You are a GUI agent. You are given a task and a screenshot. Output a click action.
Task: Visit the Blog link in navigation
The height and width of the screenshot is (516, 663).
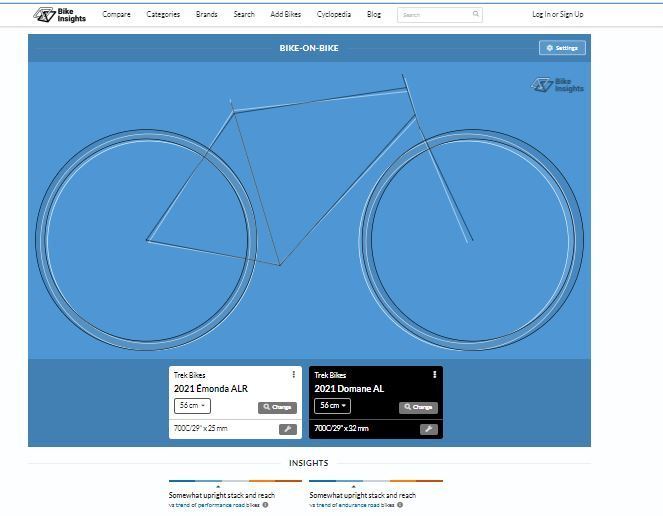pyautogui.click(x=374, y=14)
